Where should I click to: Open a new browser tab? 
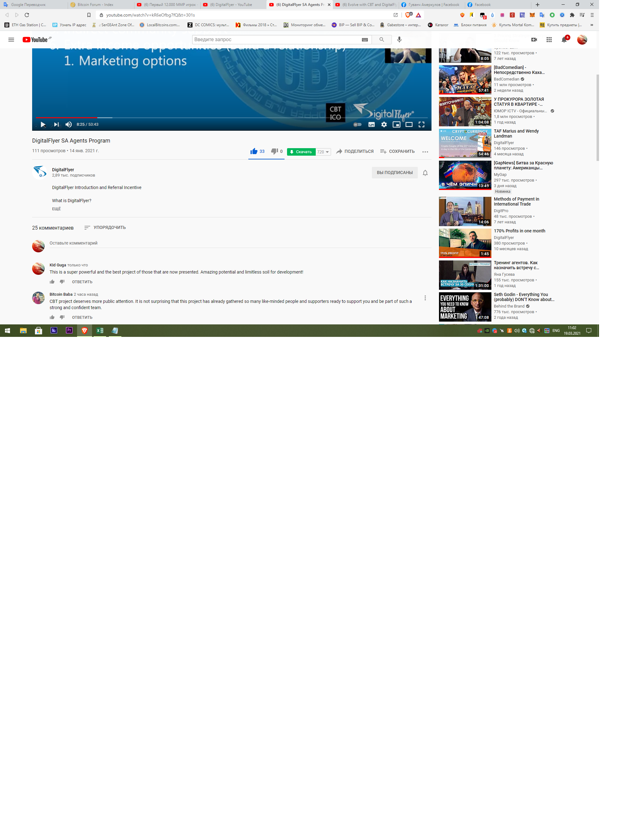tap(538, 5)
